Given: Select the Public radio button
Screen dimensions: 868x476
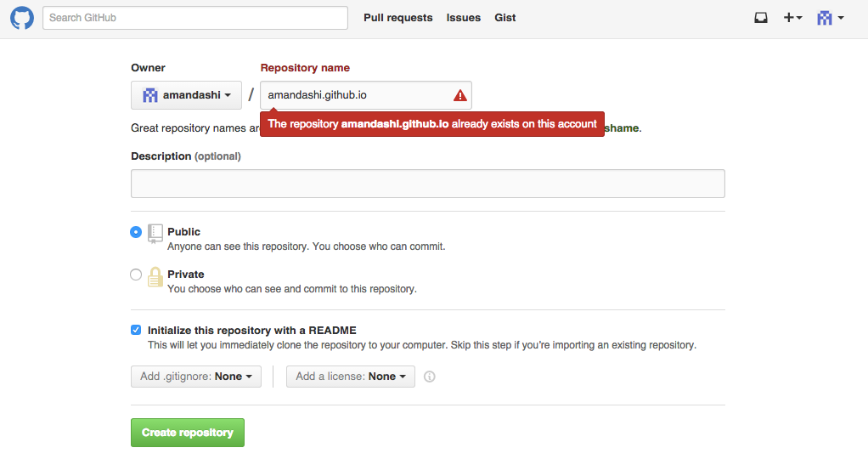Looking at the screenshot, I should pyautogui.click(x=136, y=232).
